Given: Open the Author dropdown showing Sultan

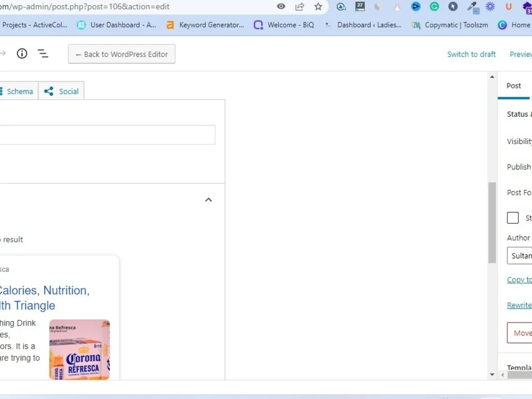Looking at the screenshot, I should 519,256.
